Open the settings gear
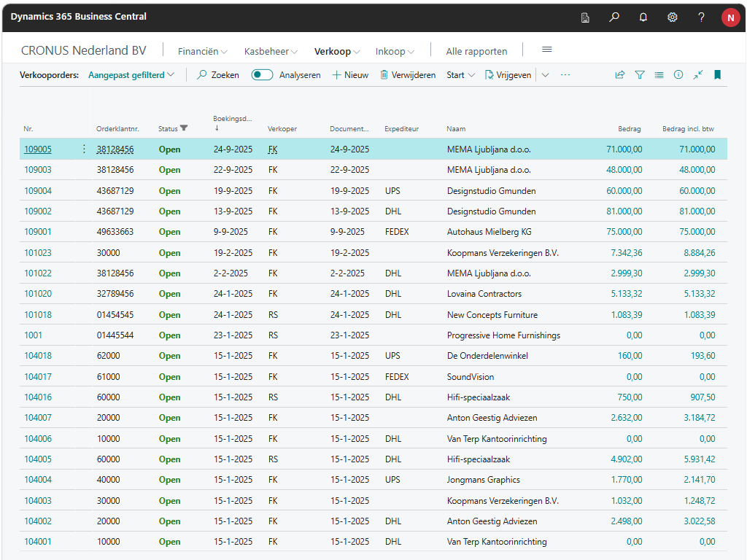Screen dimensions: 747x560 (x=673, y=17)
